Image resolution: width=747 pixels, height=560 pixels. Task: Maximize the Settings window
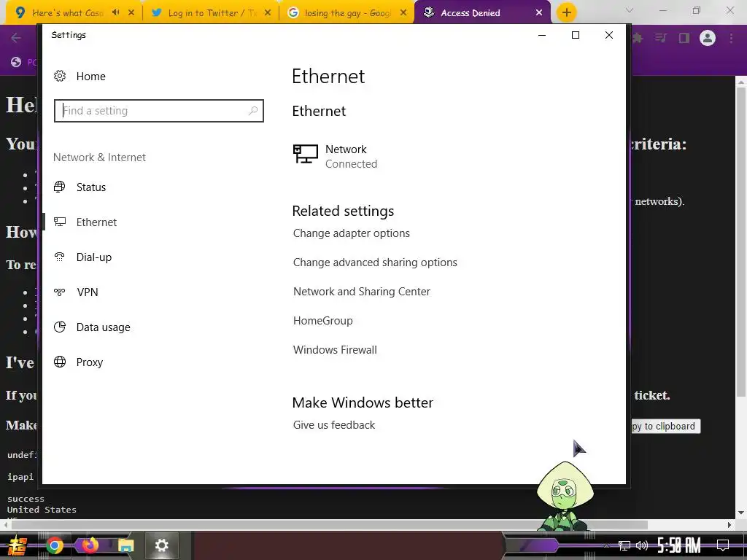point(576,35)
